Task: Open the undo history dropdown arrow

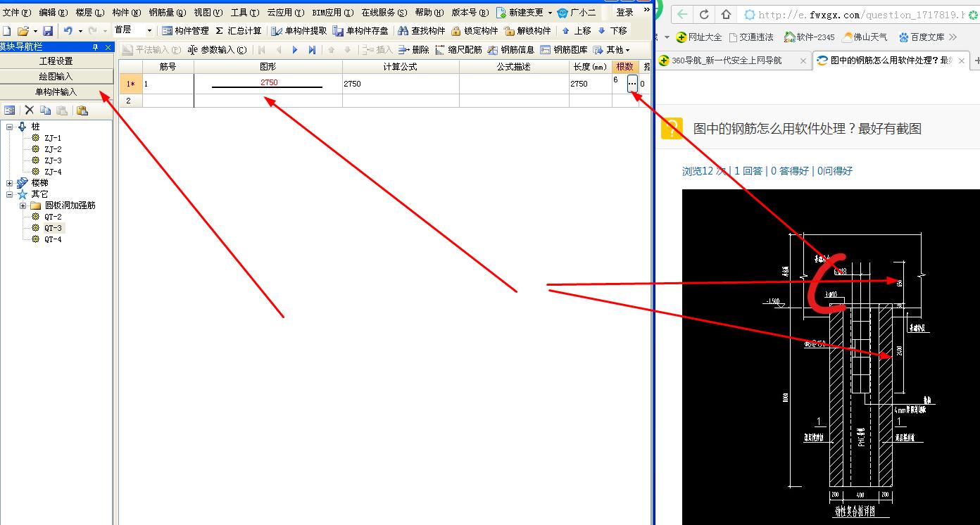Action: (x=80, y=31)
